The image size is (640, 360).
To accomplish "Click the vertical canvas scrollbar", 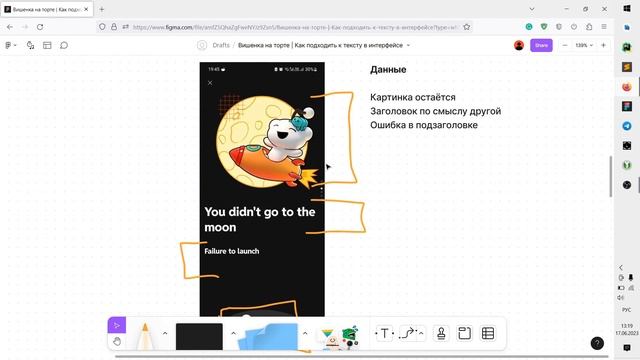I will pyautogui.click(x=611, y=176).
